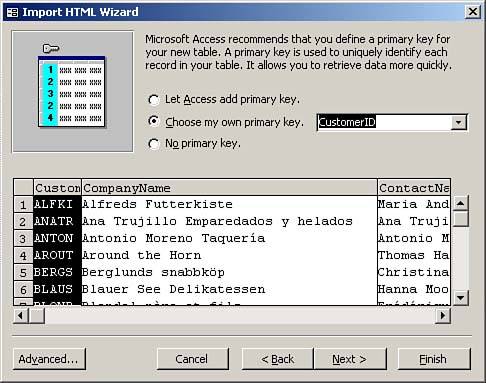Select the ContactName column header

(x=414, y=188)
